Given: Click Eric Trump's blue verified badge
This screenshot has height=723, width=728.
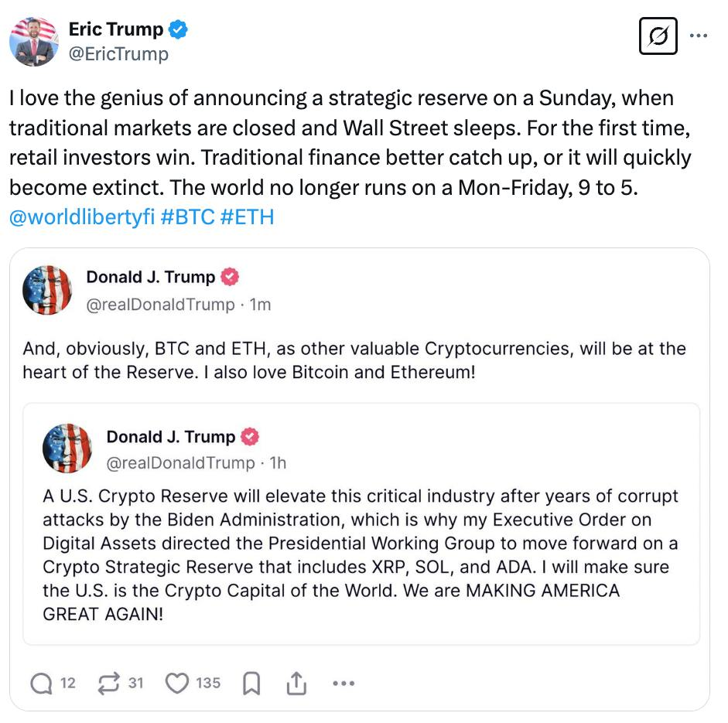Looking at the screenshot, I should tap(179, 30).
